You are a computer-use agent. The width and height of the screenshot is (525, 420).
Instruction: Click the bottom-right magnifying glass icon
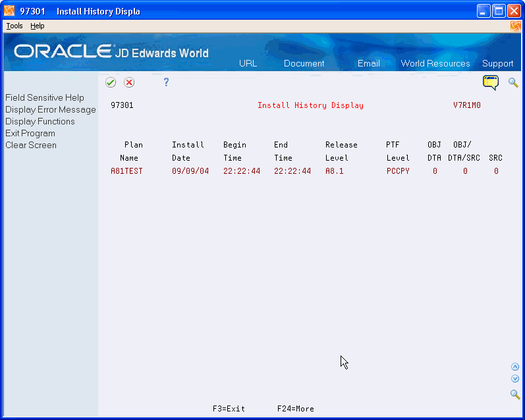point(515,394)
